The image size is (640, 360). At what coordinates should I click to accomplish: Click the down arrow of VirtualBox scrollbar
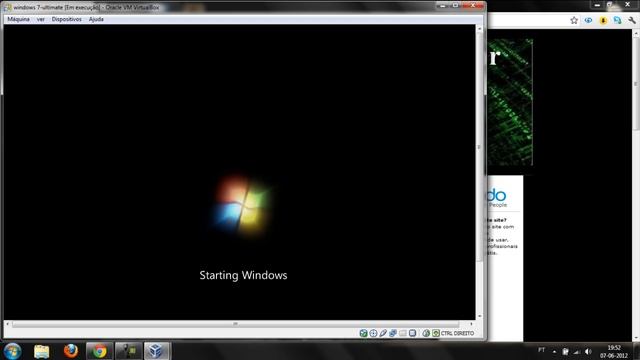tap(480, 316)
